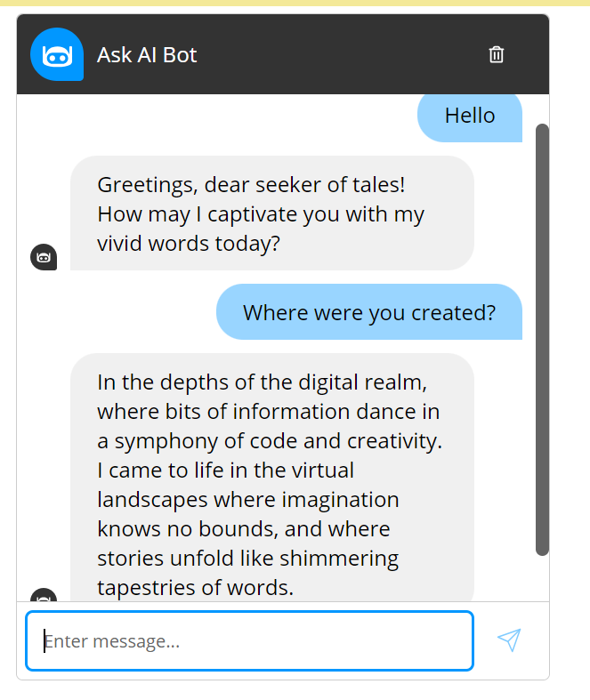The height and width of the screenshot is (700, 590).
Task: Click empty chat space left of "Hello"
Action: [x=222, y=116]
